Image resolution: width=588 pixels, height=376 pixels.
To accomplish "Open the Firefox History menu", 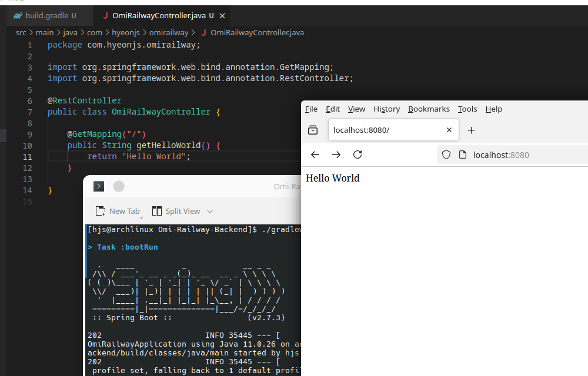I will (387, 109).
